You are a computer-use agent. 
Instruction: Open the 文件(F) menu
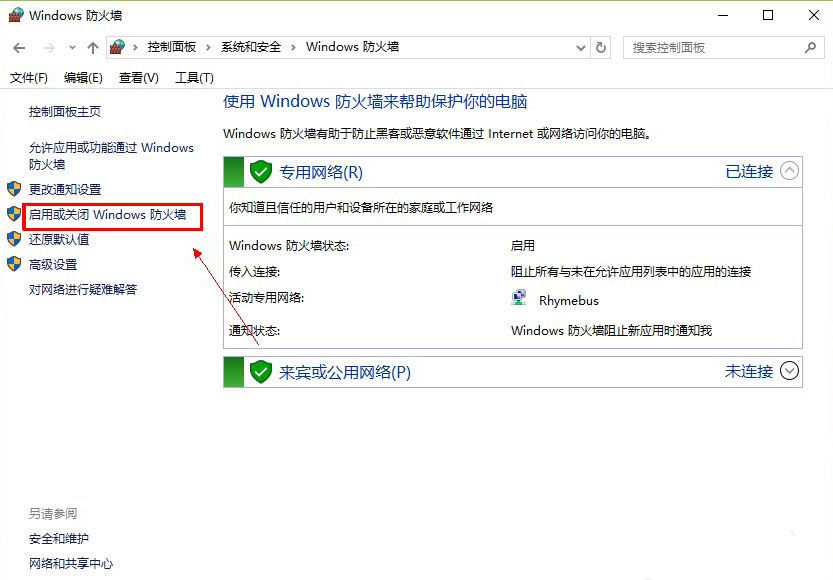tap(29, 78)
